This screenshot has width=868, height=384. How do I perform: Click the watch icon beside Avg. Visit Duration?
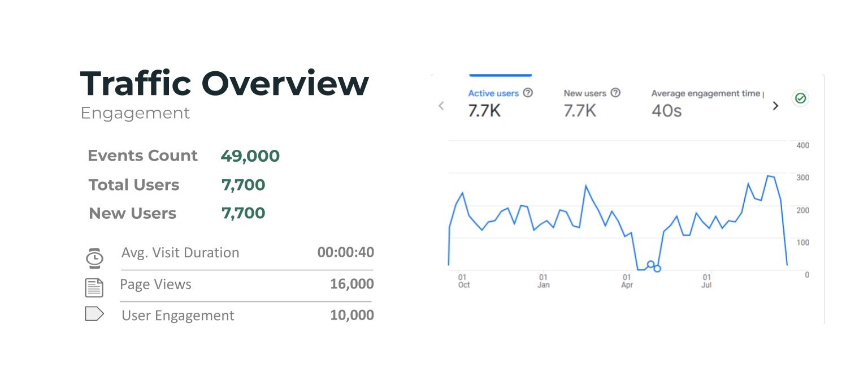(x=94, y=258)
